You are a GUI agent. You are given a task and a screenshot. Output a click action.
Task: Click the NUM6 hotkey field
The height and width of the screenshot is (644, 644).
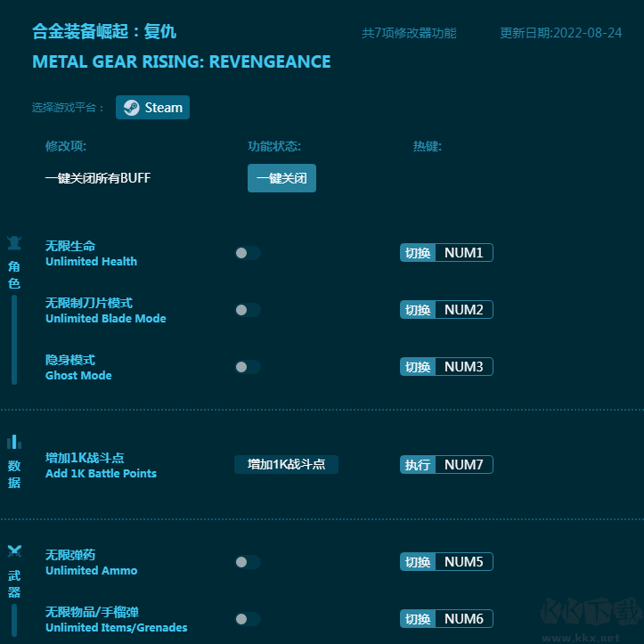[x=463, y=619]
